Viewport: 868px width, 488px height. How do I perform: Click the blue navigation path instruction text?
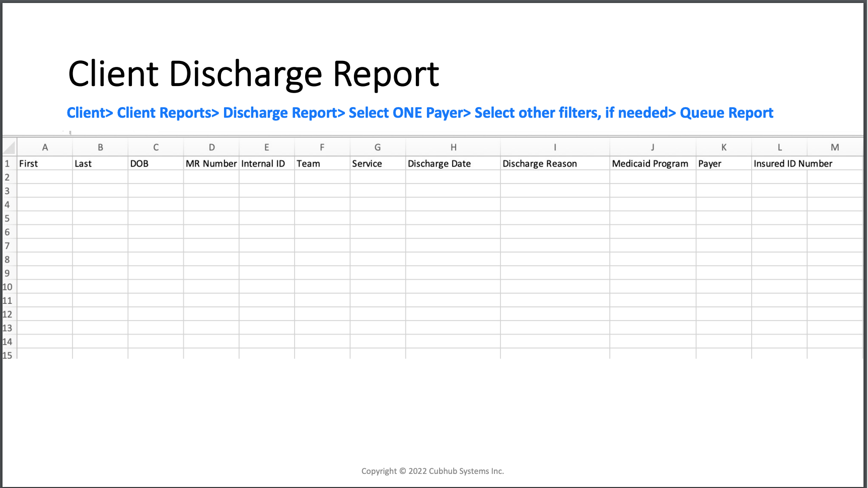pyautogui.click(x=420, y=113)
